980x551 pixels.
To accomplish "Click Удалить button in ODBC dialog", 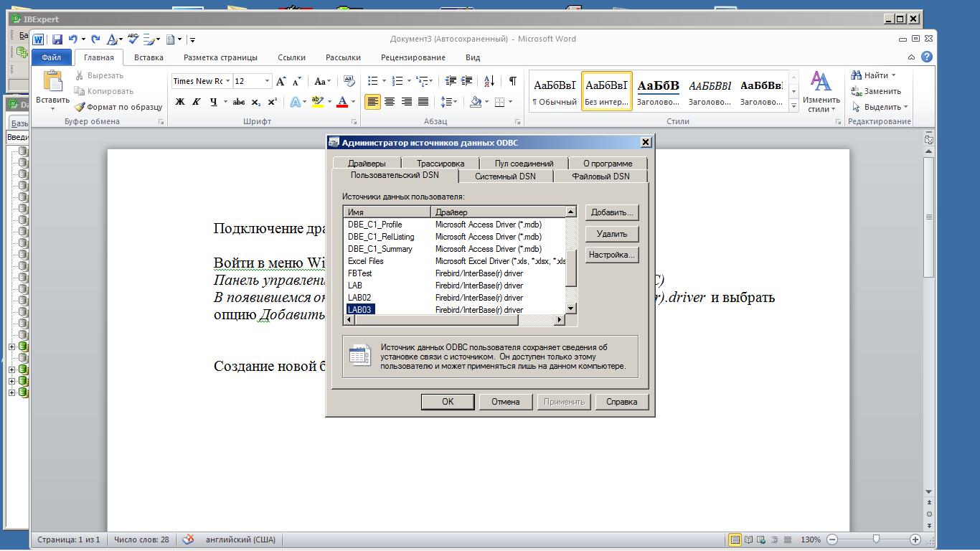I will tap(612, 234).
